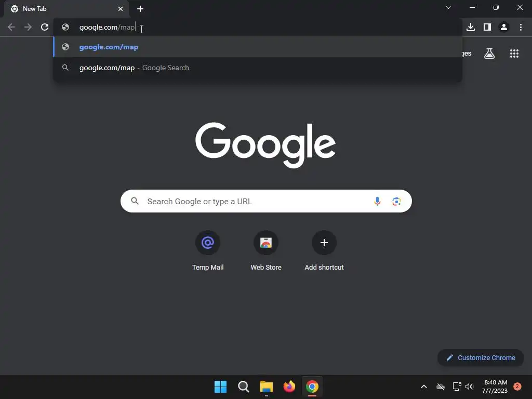
Task: Reload the page with the refresh icon
Action: 45,27
